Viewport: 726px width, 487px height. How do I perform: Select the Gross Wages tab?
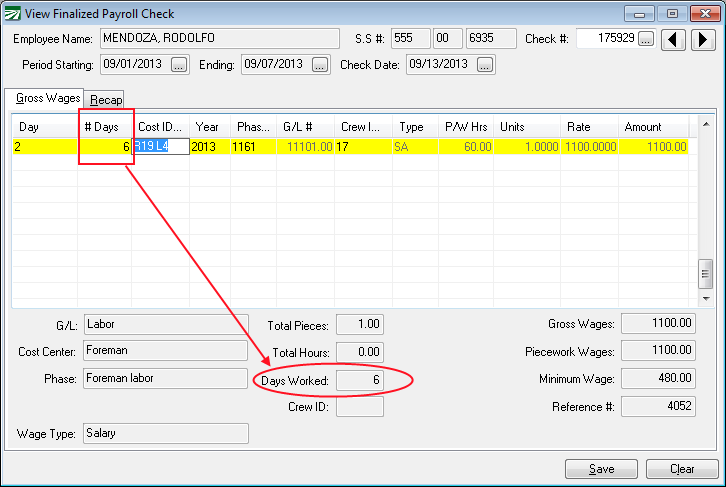coord(48,98)
